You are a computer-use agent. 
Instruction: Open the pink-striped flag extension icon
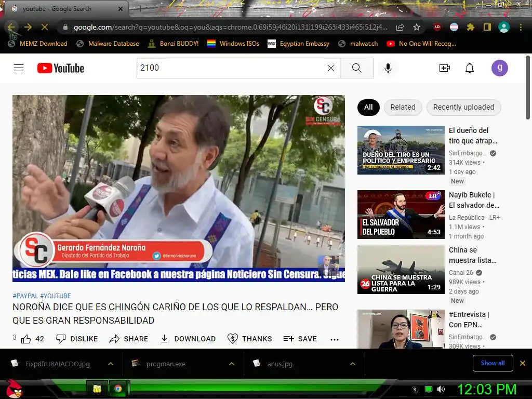coord(454,27)
